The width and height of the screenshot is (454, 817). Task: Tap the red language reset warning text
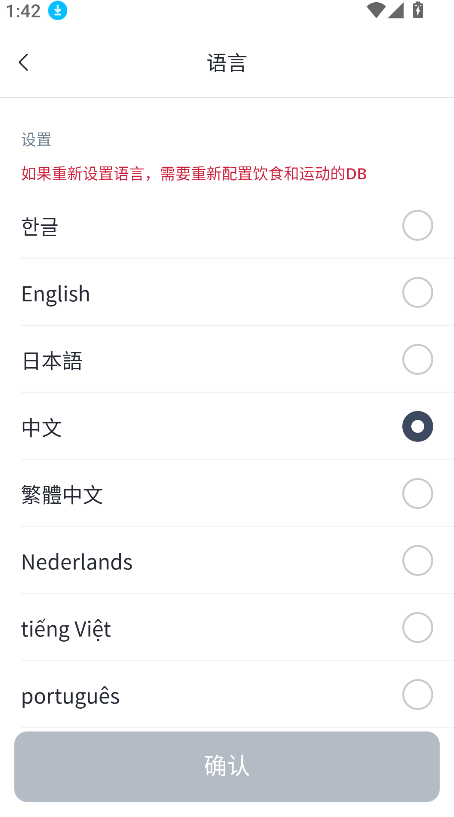point(194,174)
